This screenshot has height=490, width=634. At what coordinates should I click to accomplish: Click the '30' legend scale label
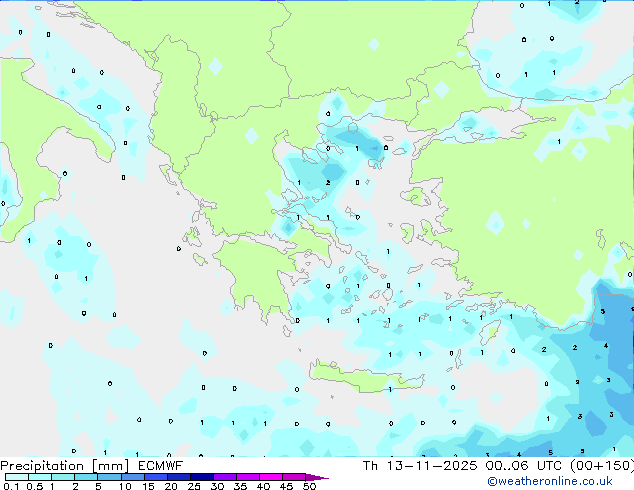(x=217, y=486)
